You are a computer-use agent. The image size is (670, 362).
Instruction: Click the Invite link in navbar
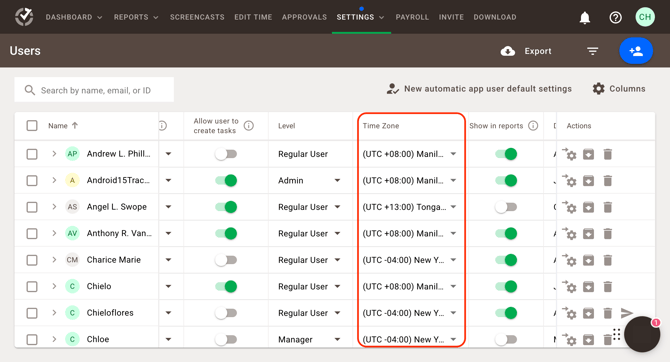point(451,17)
